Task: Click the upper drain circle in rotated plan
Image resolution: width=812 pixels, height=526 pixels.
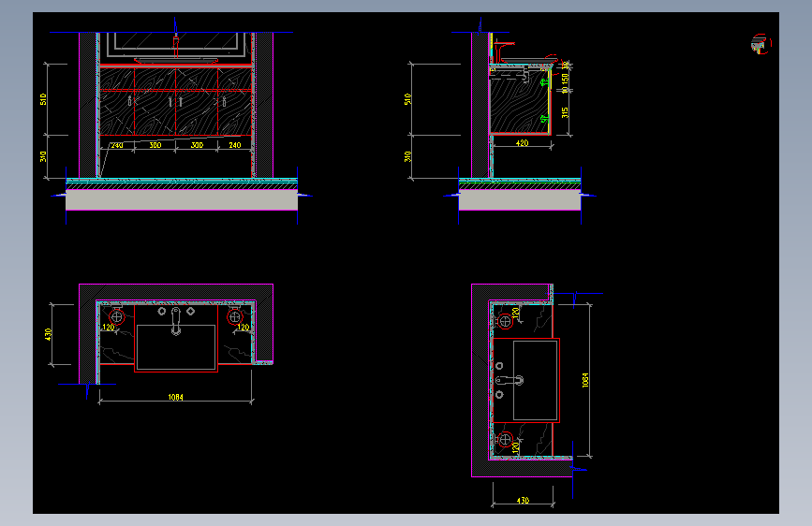Action: point(505,322)
